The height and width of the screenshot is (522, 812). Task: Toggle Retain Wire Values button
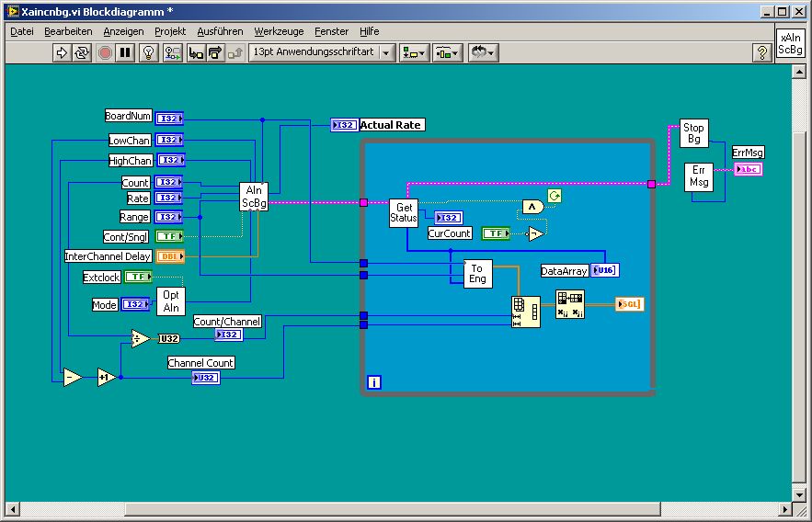tap(173, 52)
